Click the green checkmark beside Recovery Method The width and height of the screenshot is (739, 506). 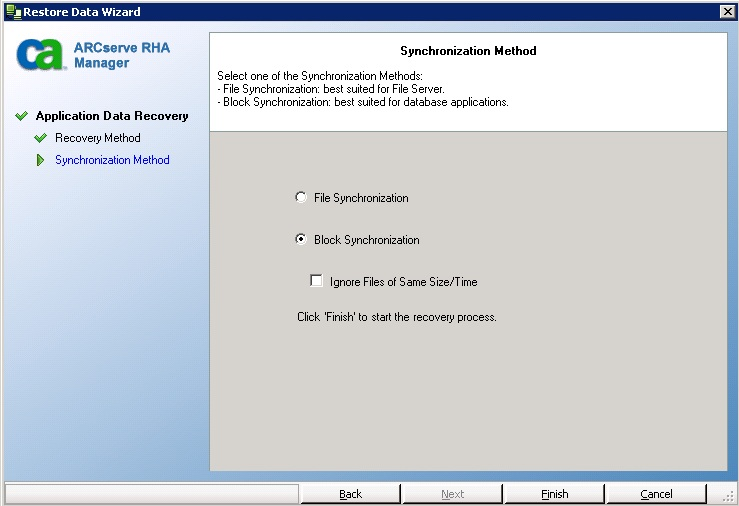[x=41, y=138]
